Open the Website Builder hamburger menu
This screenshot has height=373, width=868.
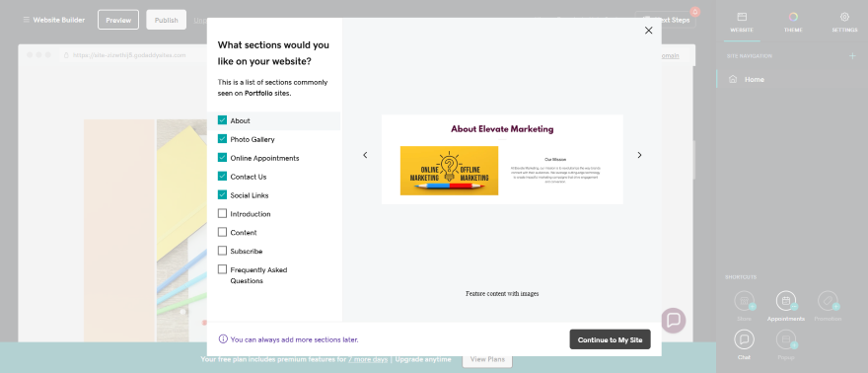point(26,20)
